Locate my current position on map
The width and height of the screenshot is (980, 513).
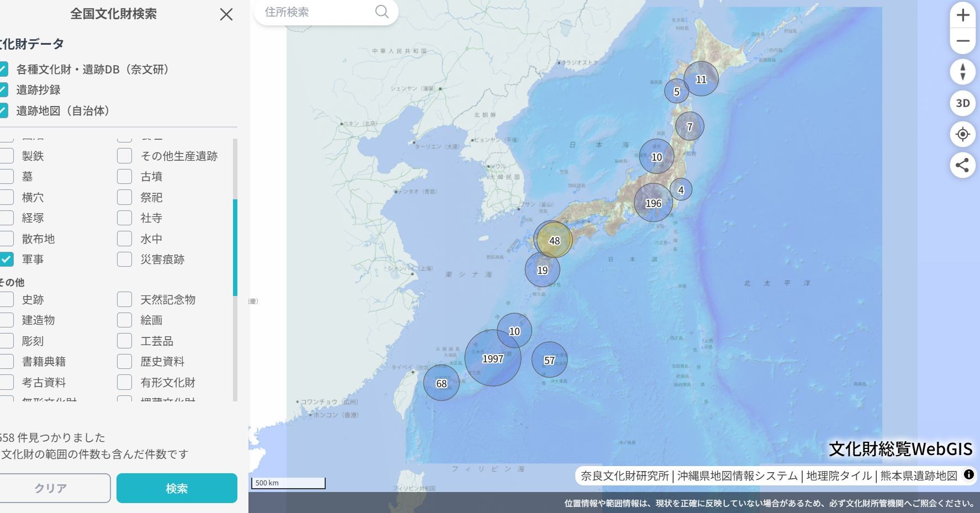pos(962,134)
